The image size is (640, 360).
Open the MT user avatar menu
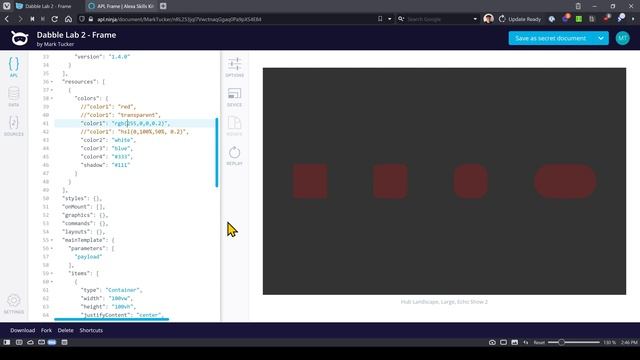622,38
